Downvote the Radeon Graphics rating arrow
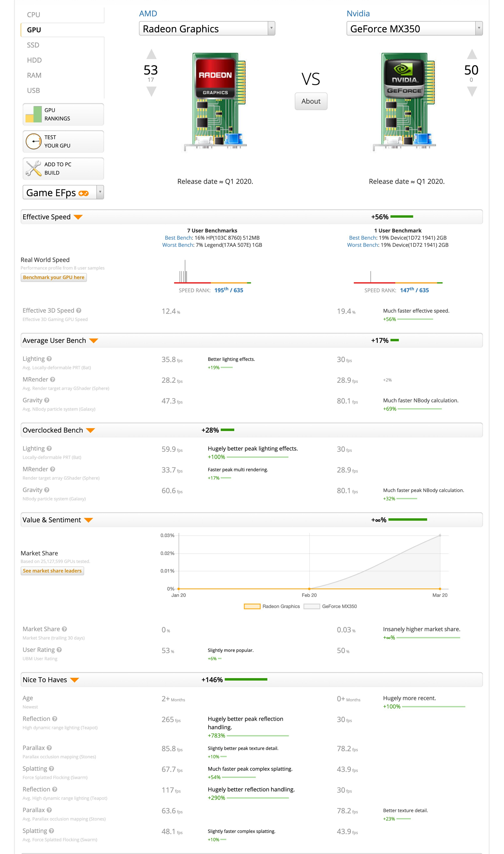 [x=151, y=91]
